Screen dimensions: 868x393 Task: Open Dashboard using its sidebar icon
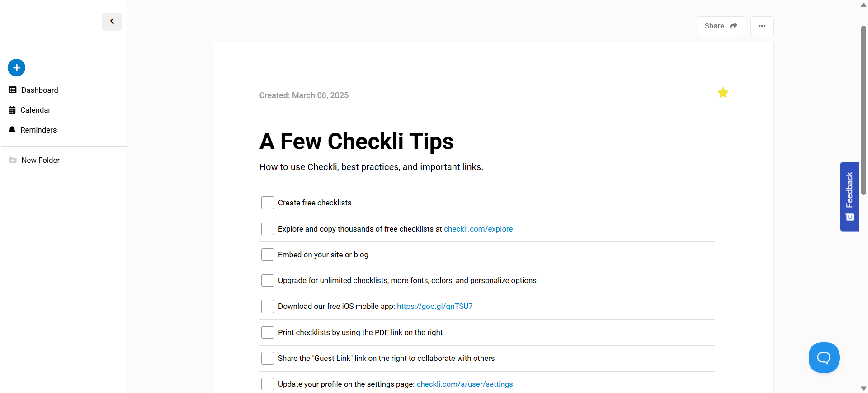click(x=12, y=90)
